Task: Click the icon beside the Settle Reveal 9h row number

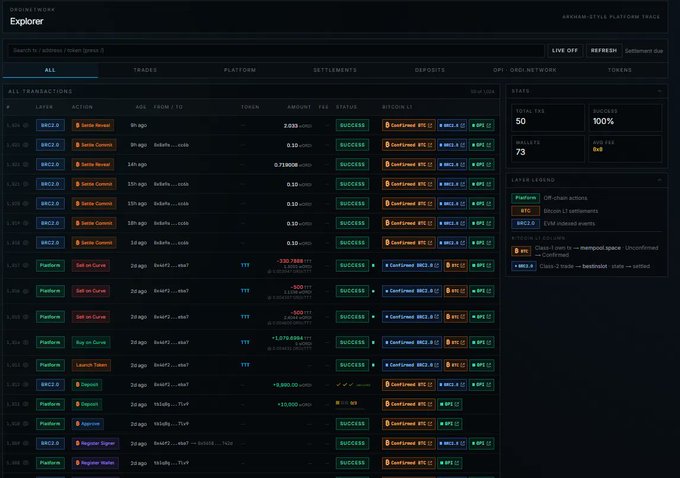Action: pyautogui.click(x=26, y=125)
